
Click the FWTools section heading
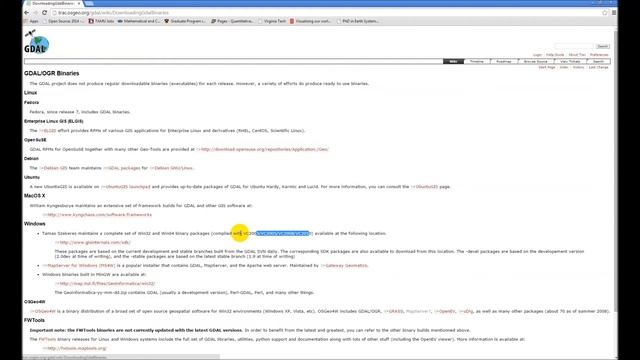[x=34, y=320]
